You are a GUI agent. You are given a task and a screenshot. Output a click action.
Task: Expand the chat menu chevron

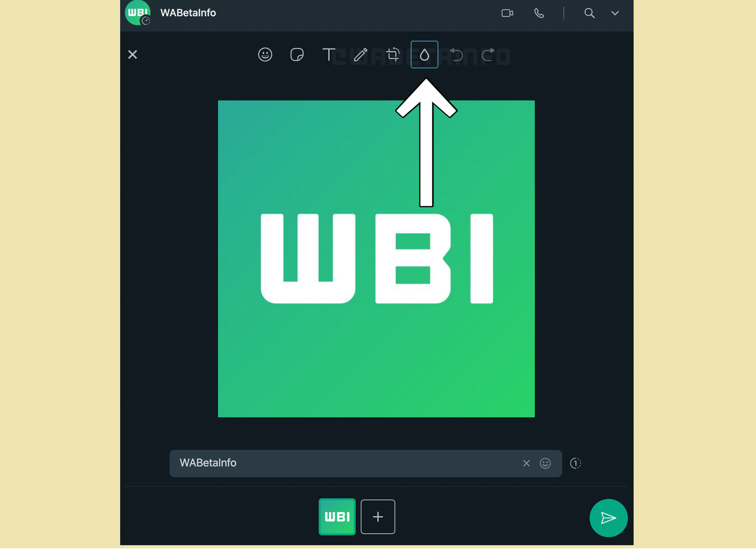(615, 13)
